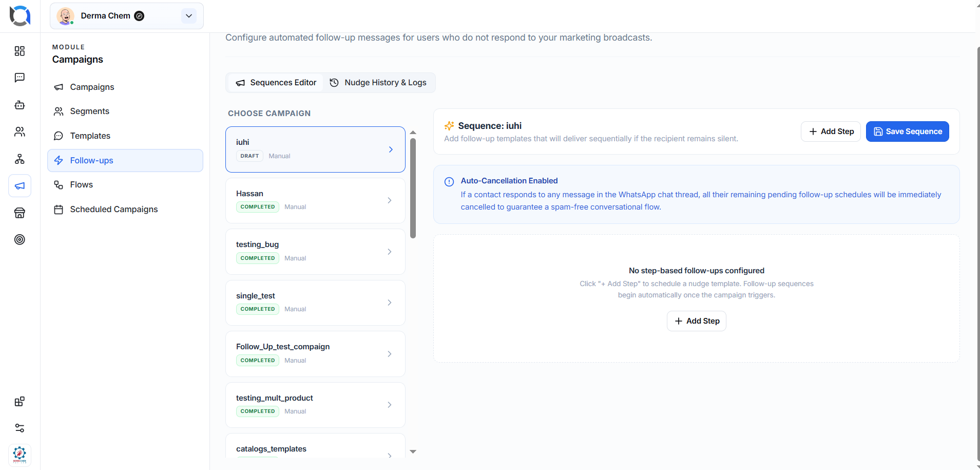Open the contacts people icon in left rail
Image resolution: width=980 pixels, height=470 pixels.
20,132
